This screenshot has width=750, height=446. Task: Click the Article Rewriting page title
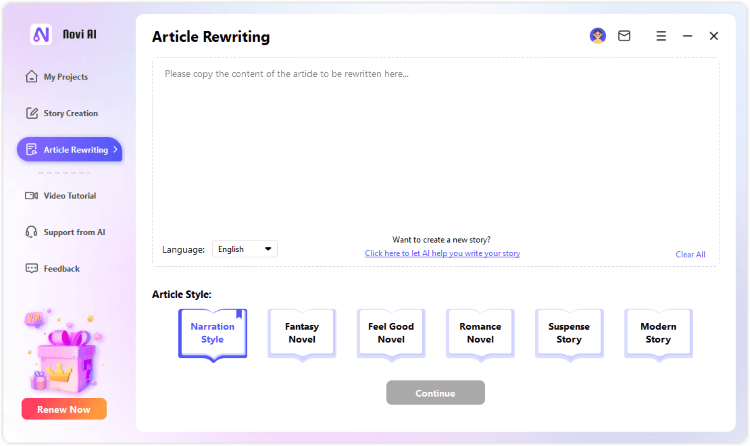[211, 37]
